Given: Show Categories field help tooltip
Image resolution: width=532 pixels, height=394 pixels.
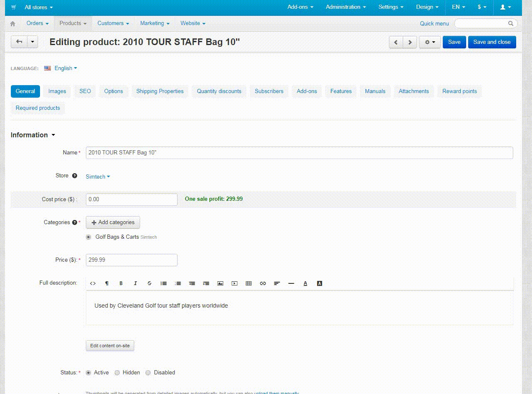Looking at the screenshot, I should coord(75,222).
